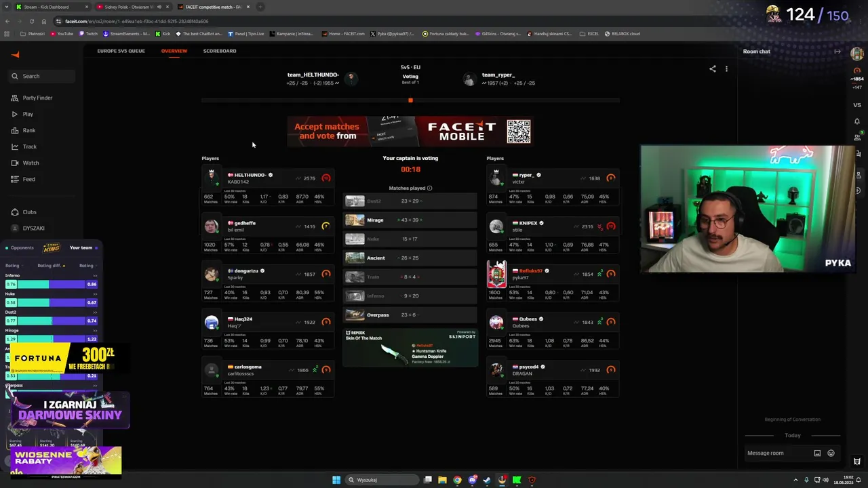Switch to the Overview tab
The height and width of the screenshot is (488, 868).
point(174,51)
